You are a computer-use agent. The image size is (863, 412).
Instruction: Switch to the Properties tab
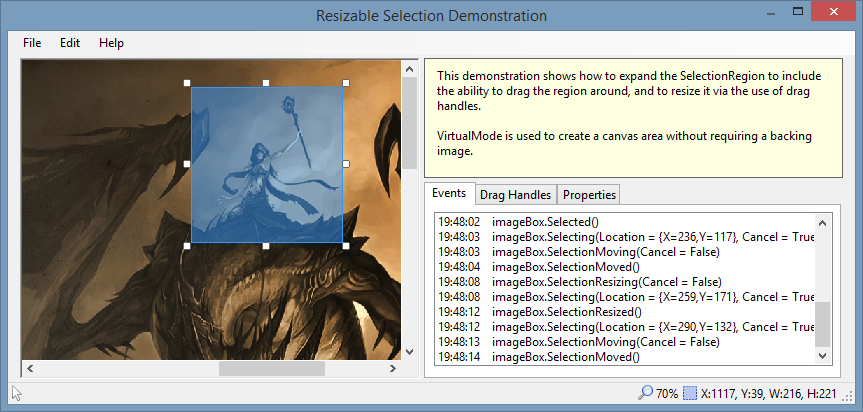pyautogui.click(x=589, y=195)
